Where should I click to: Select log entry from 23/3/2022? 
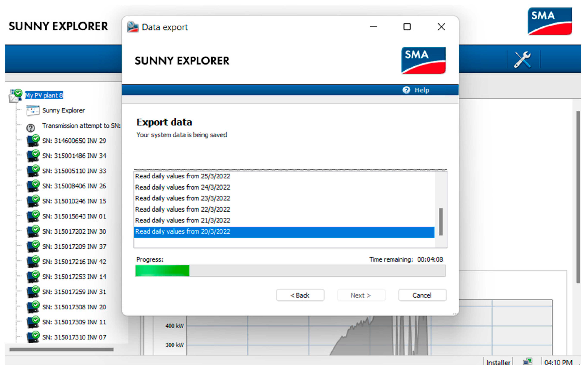183,198
